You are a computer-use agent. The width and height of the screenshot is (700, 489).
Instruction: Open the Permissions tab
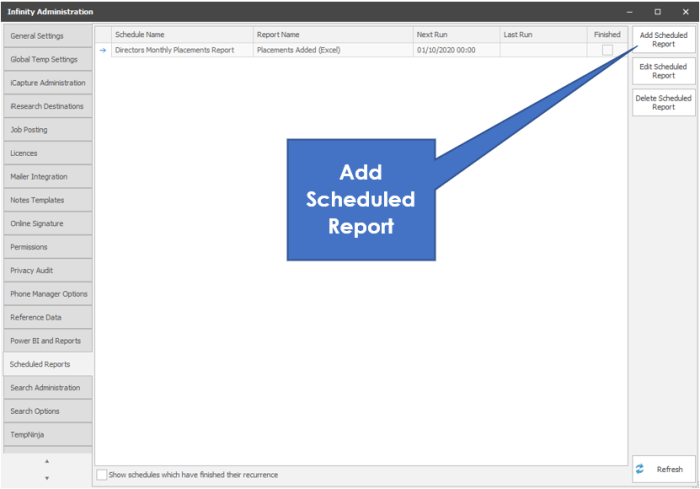47,247
